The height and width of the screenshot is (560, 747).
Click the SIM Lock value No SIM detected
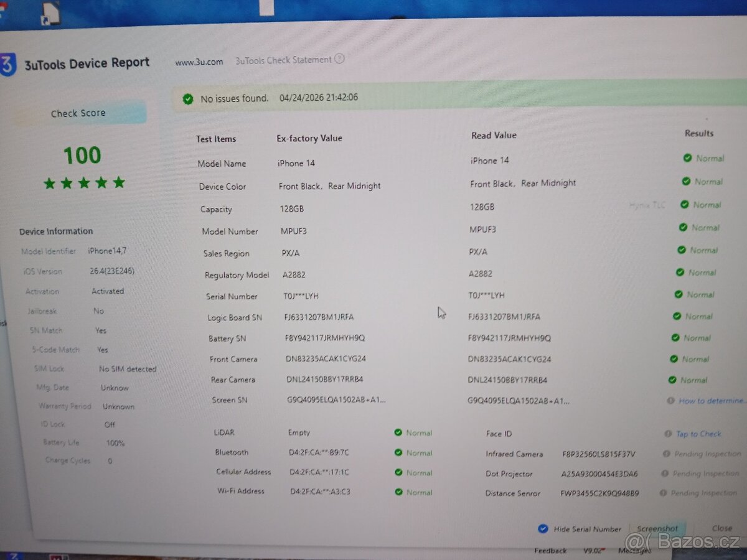[x=128, y=369]
